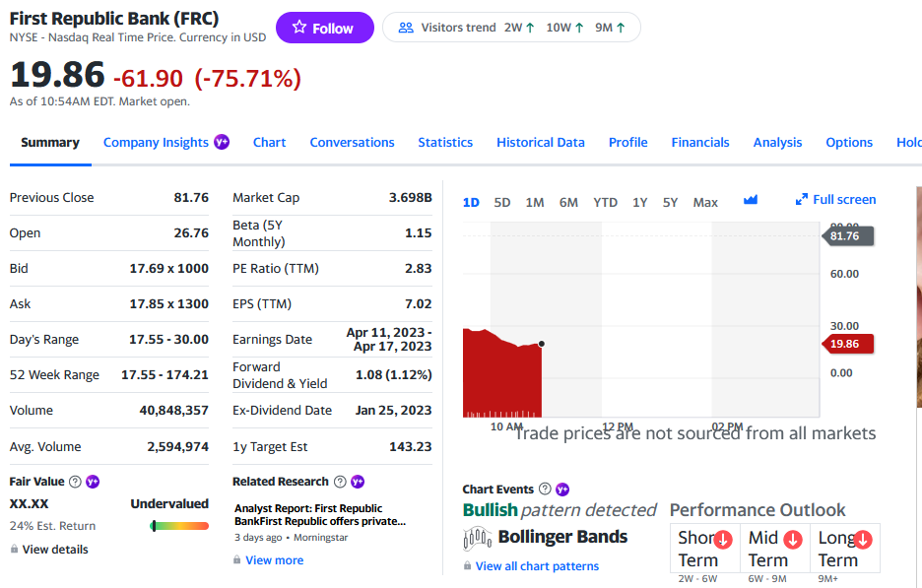Image resolution: width=922 pixels, height=588 pixels.
Task: Select the YTD chart range
Action: [x=605, y=202]
